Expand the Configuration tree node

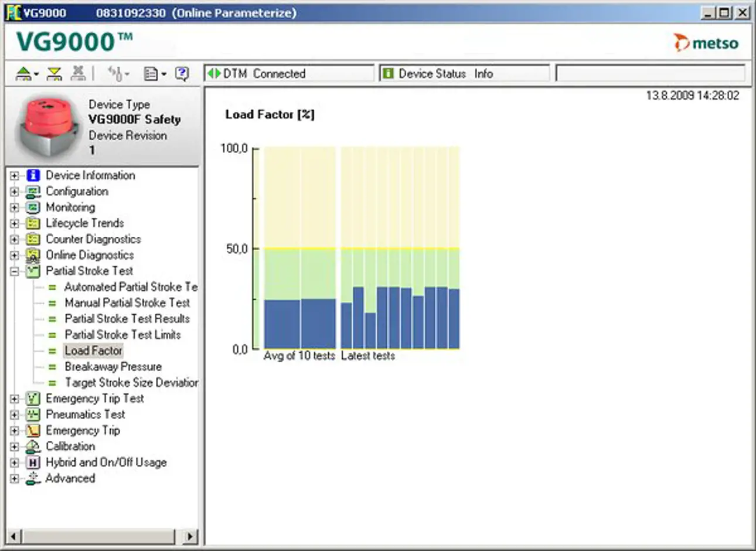coord(15,191)
